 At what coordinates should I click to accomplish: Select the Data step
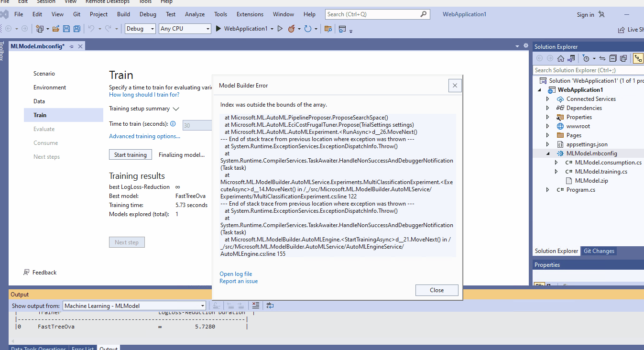[39, 101]
